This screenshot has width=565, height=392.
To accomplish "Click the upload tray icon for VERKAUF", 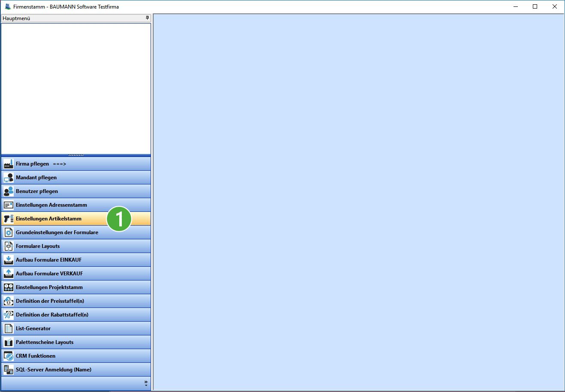I will click(9, 274).
